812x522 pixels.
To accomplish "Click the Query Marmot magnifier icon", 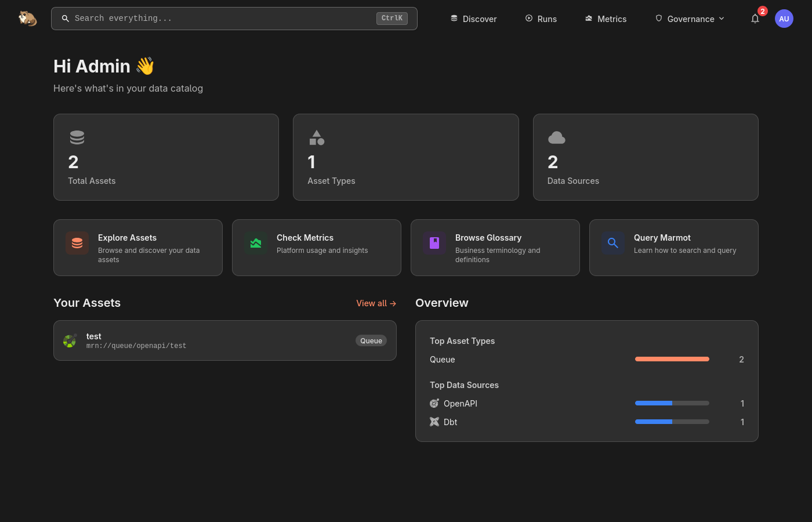I will (x=613, y=243).
